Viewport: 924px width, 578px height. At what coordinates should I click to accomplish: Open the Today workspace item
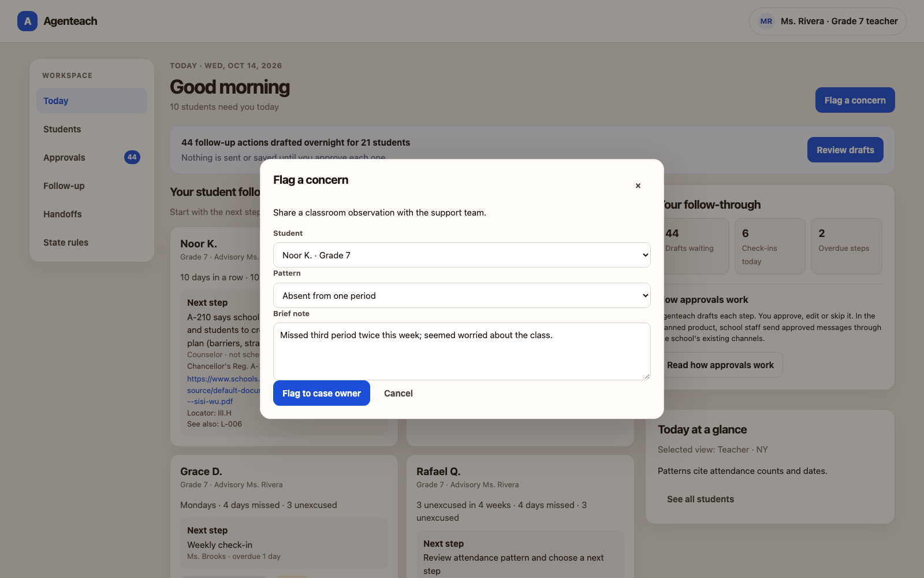point(92,101)
